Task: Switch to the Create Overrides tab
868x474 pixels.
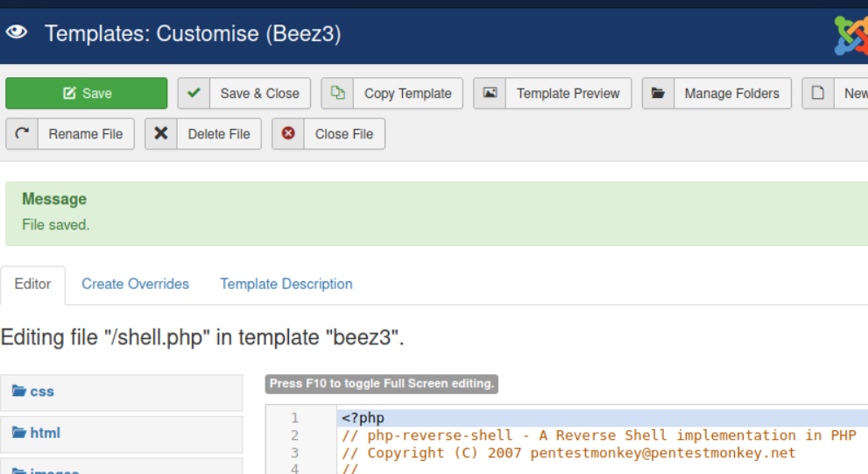Action: click(135, 284)
